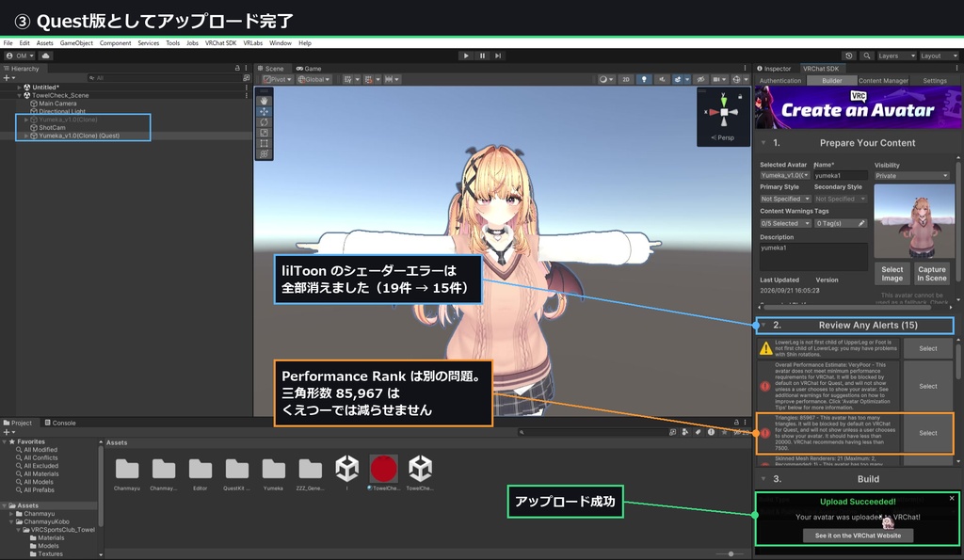Click the Hierarchy search field
This screenshot has height=560, width=964.
[x=164, y=78]
